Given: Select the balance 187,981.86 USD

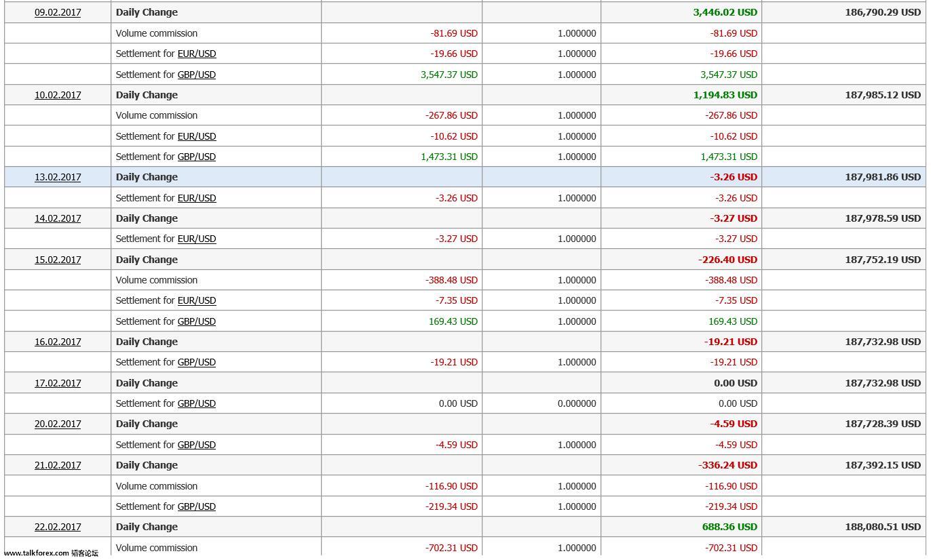Looking at the screenshot, I should 883,177.
